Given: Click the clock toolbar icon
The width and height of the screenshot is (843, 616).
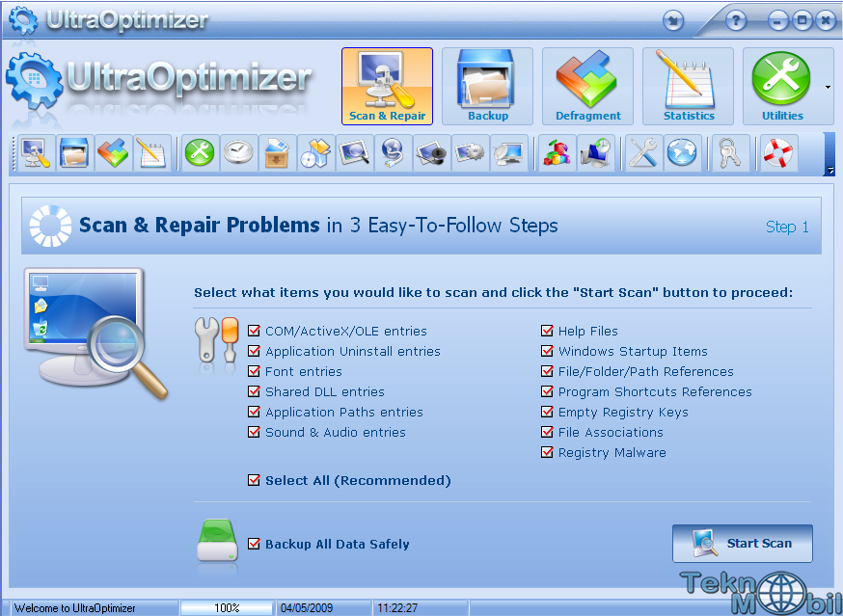Looking at the screenshot, I should tap(238, 153).
